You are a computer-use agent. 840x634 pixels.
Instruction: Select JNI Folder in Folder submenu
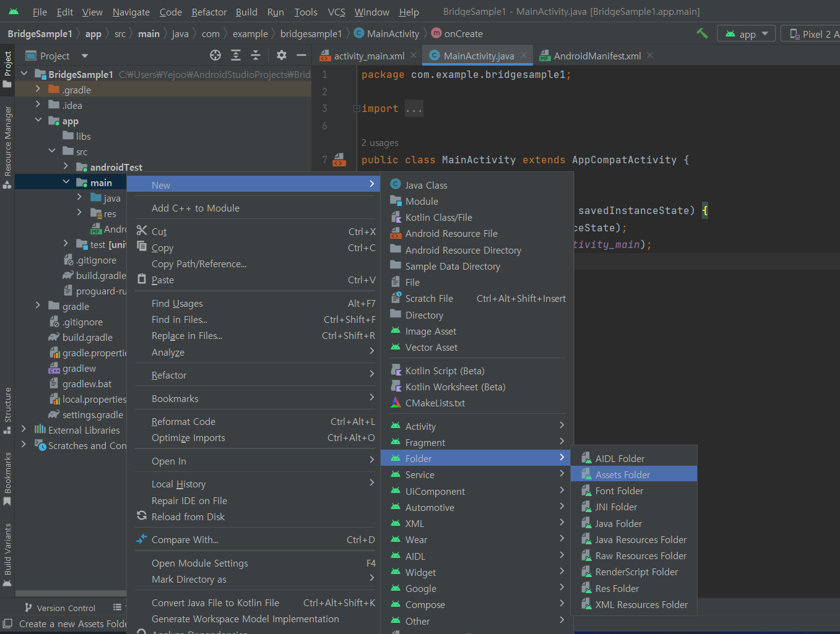click(x=634, y=507)
